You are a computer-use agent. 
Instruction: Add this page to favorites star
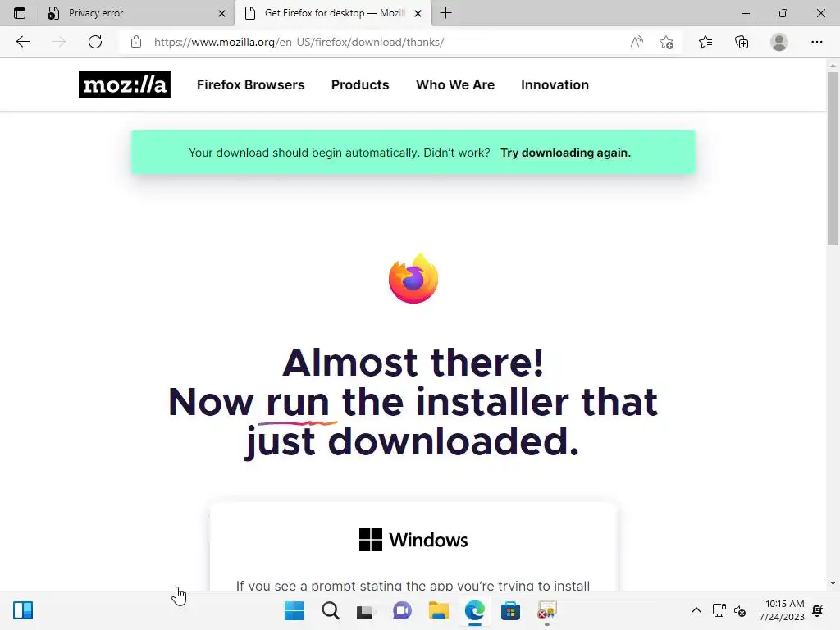pos(666,42)
